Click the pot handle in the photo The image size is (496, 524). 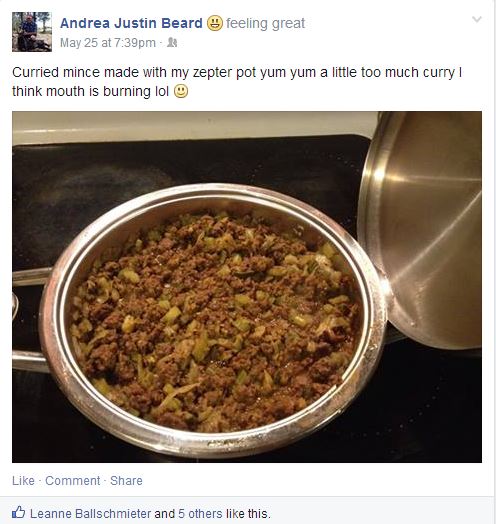(29, 361)
